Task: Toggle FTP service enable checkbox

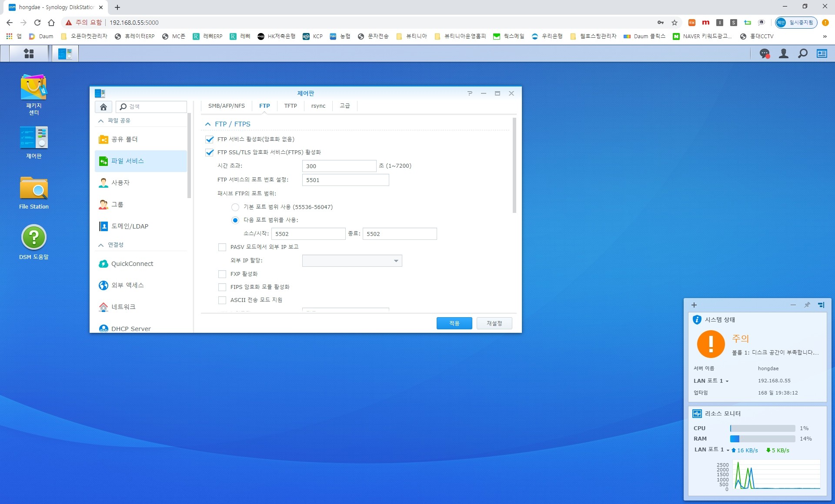Action: (210, 139)
